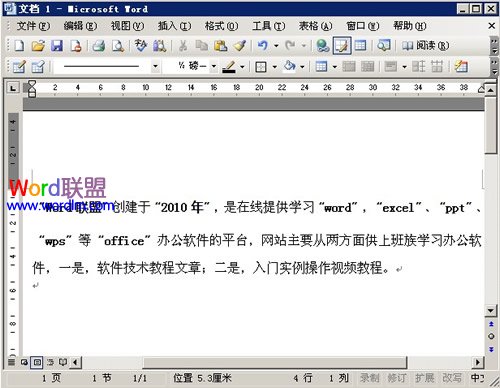This screenshot has width=500, height=388.
Task: Expand the Shading Color dropdown arrow
Action: 302,67
